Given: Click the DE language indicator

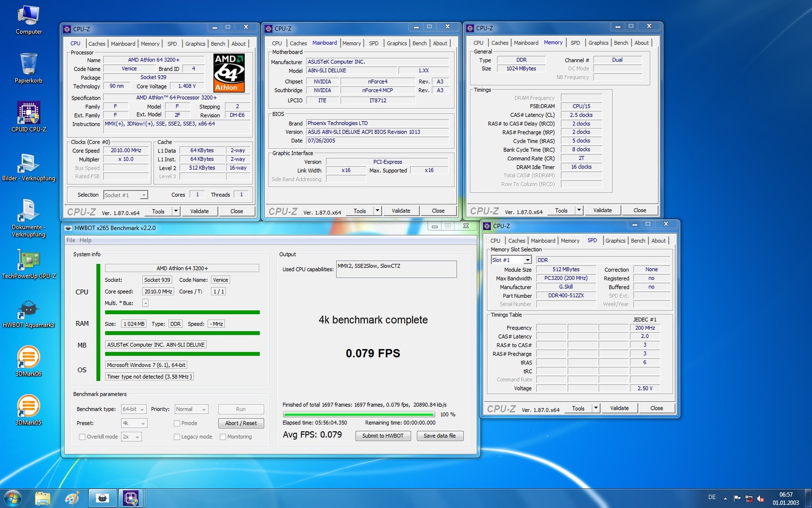Looking at the screenshot, I should coord(712,497).
